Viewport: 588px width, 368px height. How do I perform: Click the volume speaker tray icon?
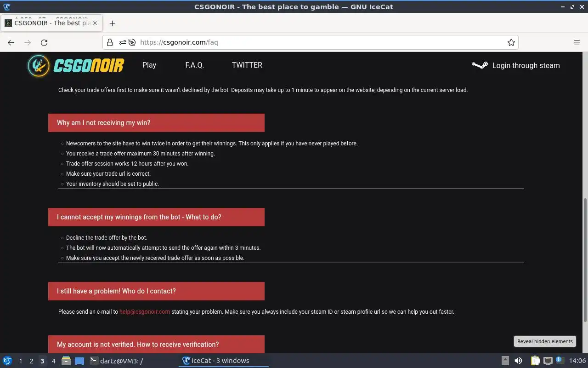tap(518, 361)
